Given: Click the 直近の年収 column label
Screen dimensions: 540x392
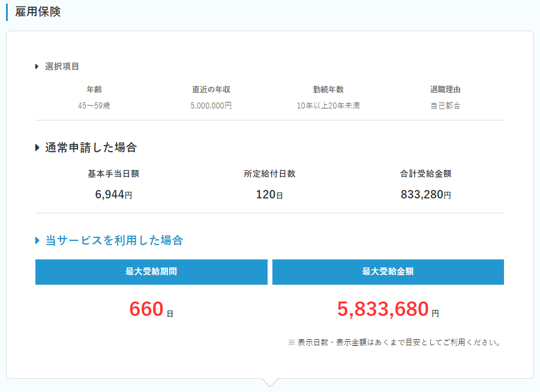Looking at the screenshot, I should (211, 89).
